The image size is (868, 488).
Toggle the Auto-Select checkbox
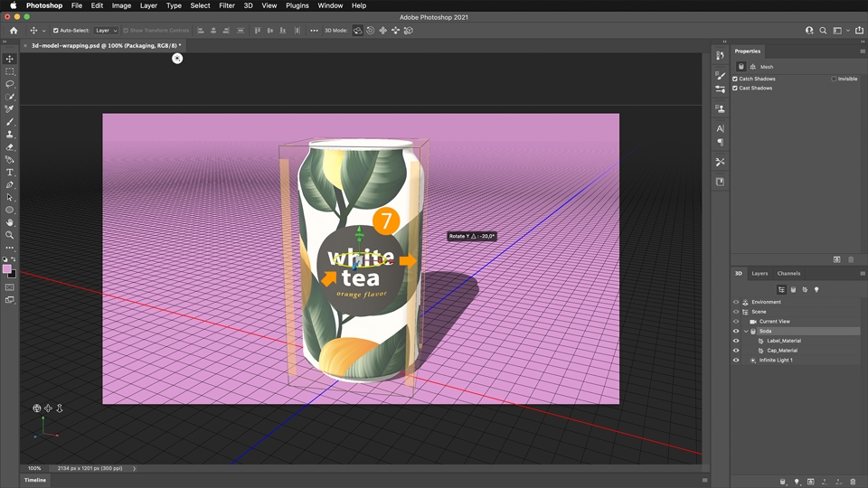coord(56,31)
